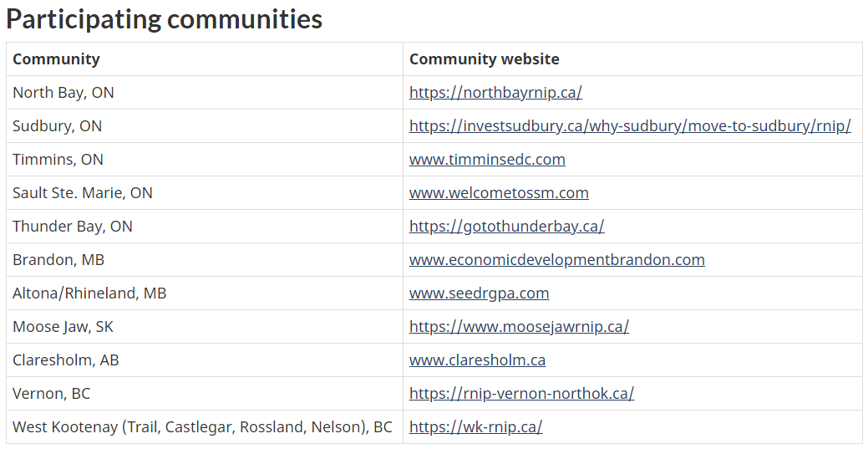
Task: Select the North Bay, ON cell
Action: click(63, 93)
